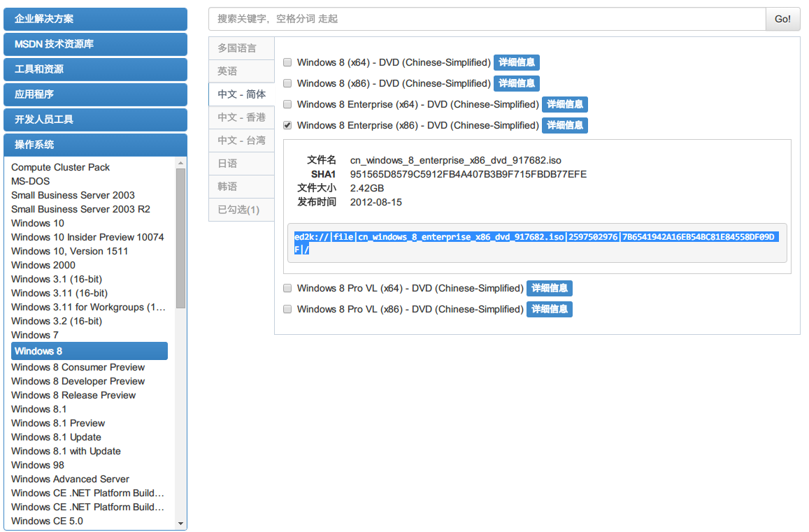The height and width of the screenshot is (532, 809).
Task: Select Windows 10 entry
Action: 38,223
